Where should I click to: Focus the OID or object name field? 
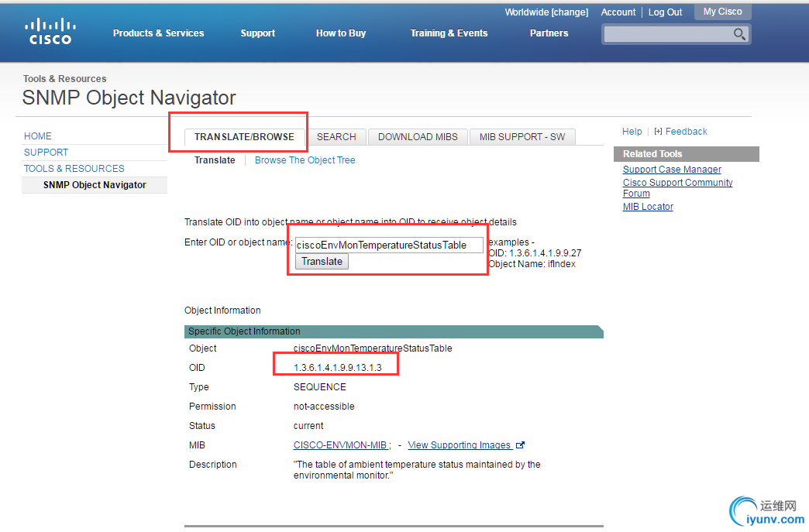point(389,245)
